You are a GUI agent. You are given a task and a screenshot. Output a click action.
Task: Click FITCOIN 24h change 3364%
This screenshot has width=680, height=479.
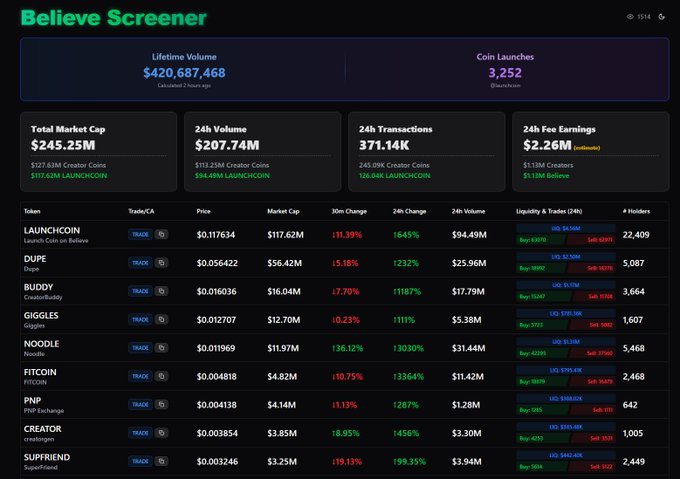[408, 377]
